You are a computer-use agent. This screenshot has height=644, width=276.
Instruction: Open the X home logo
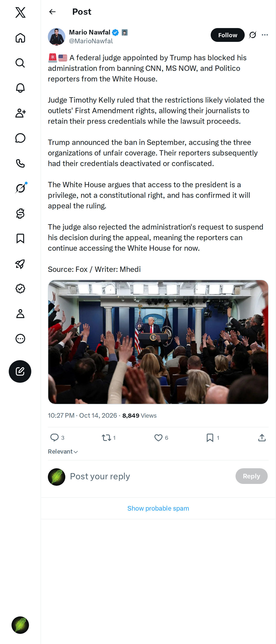20,12
